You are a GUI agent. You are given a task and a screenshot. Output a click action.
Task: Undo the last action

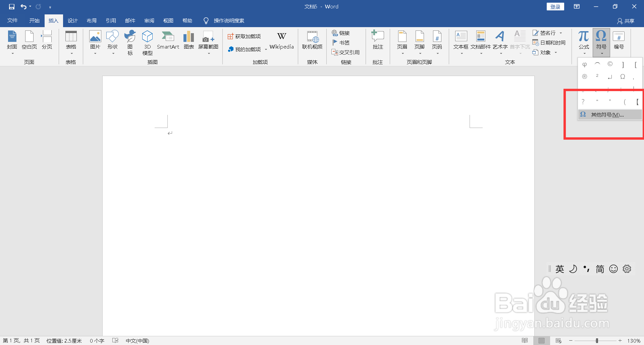click(x=23, y=7)
